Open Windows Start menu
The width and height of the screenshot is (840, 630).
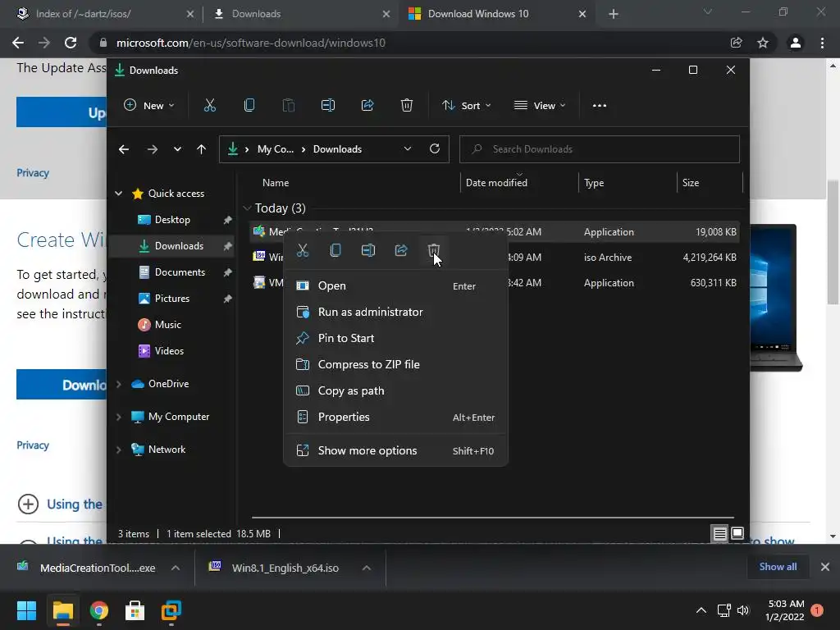[x=26, y=610]
